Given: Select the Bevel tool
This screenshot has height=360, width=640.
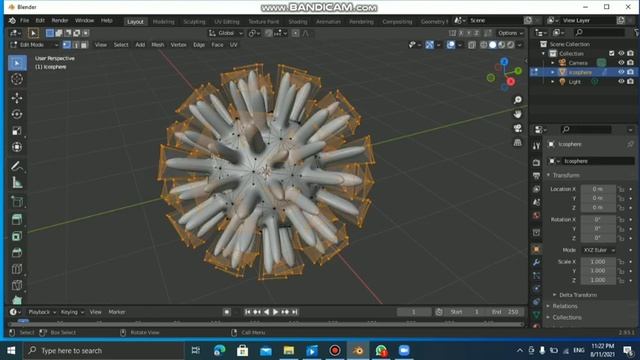Looking at the screenshot, I should (x=17, y=252).
